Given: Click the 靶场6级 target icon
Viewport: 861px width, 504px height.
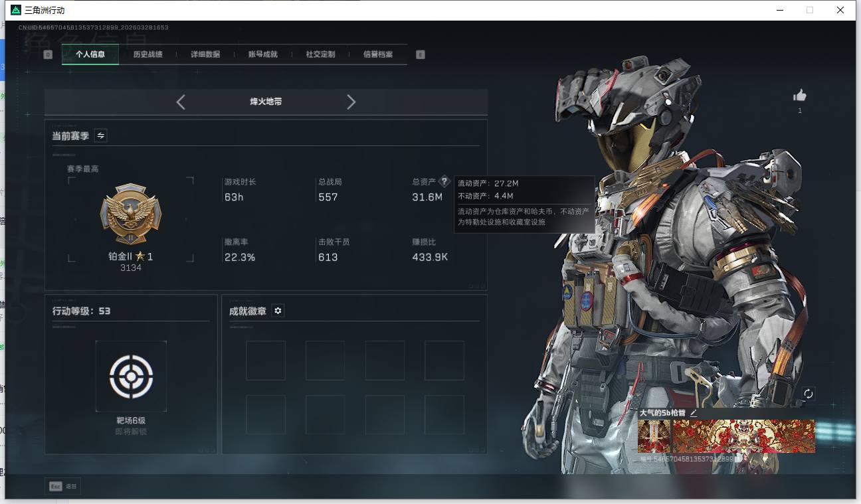Looking at the screenshot, I should click(x=131, y=376).
